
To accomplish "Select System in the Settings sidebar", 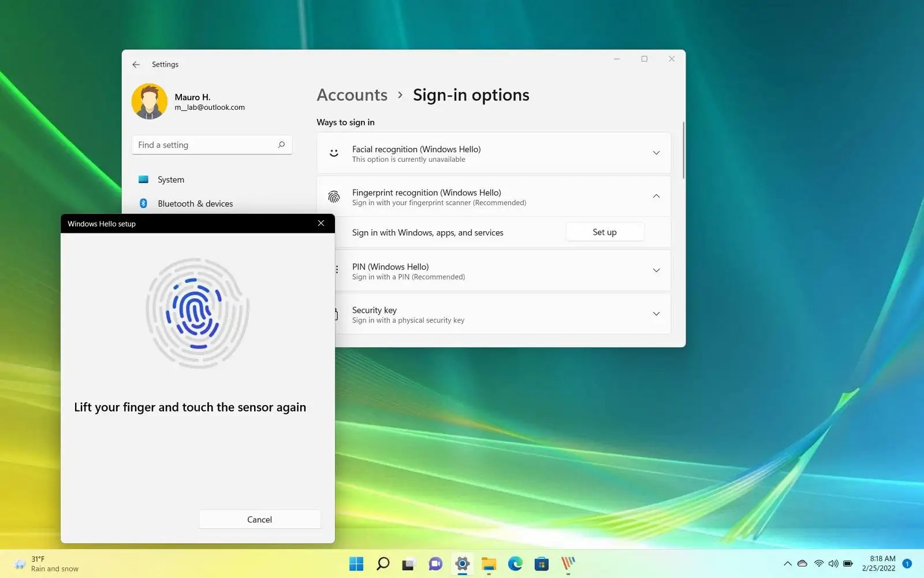I will 171,179.
